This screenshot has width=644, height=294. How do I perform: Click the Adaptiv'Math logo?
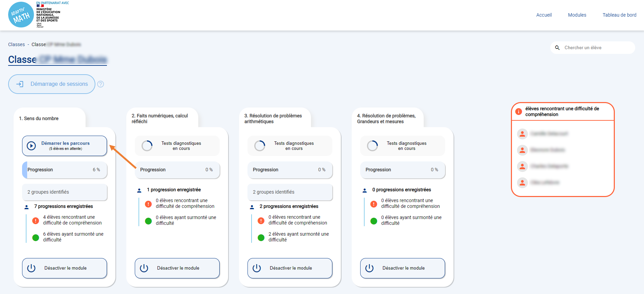21,15
